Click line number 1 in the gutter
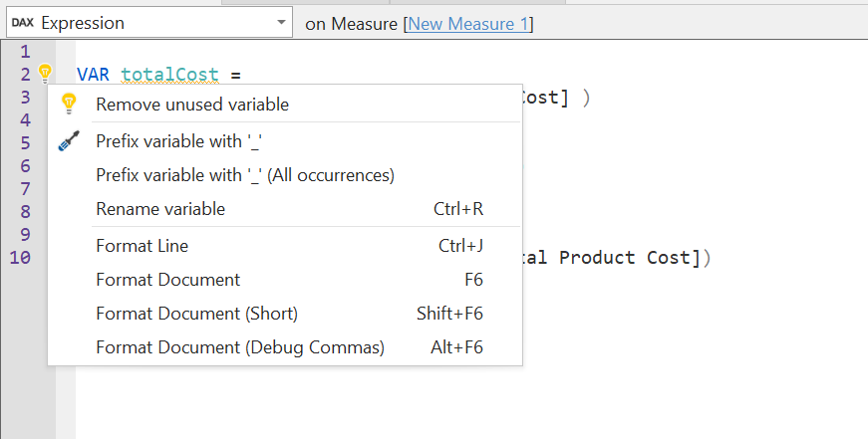The image size is (868, 439). (25, 52)
